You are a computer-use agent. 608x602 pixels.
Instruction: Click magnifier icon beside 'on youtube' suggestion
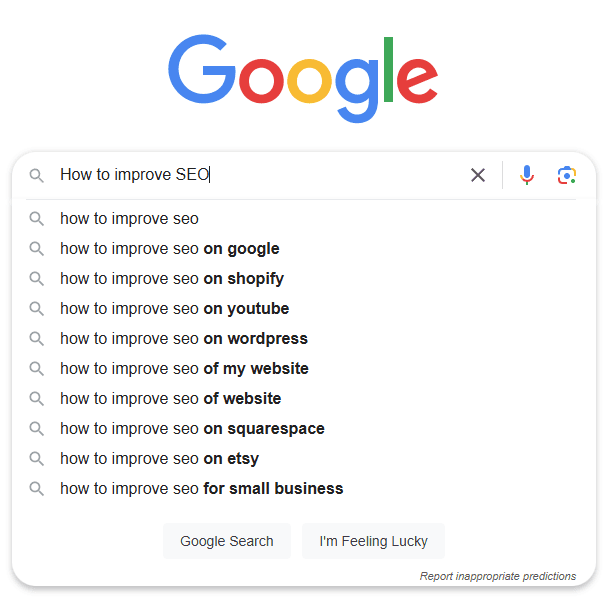coord(37,309)
